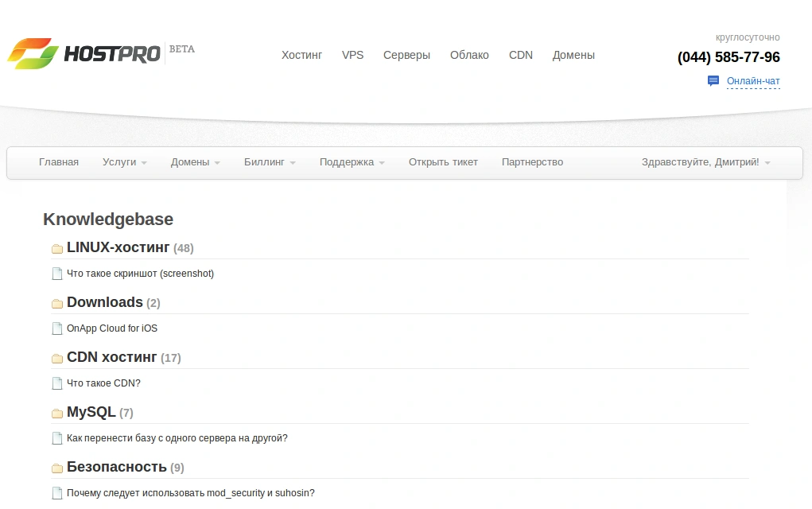Open the Биллинг dropdown menu
Viewport: 812px width, 509px height.
pos(270,162)
